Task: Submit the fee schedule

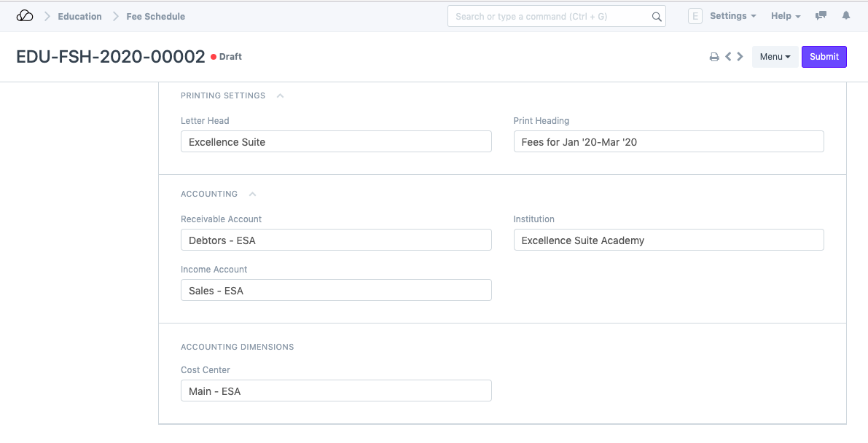Action: (x=824, y=57)
